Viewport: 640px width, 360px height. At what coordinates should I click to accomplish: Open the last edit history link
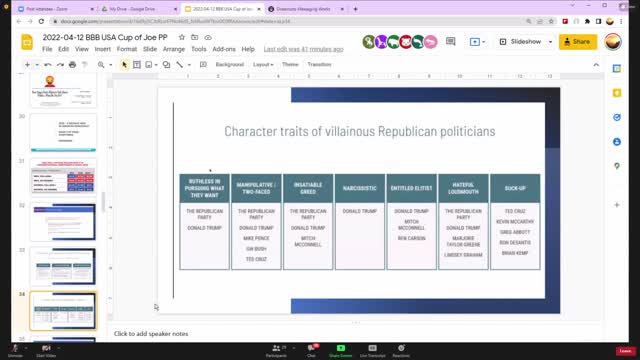tap(303, 49)
